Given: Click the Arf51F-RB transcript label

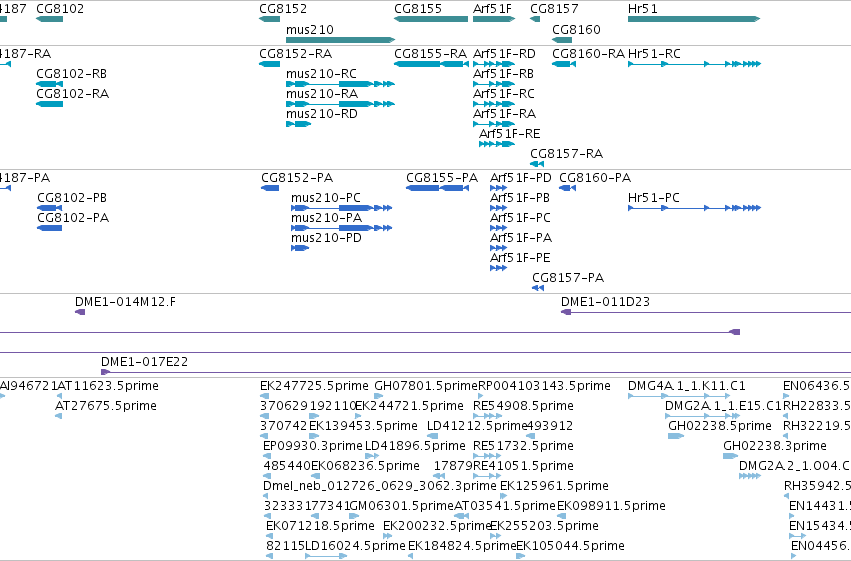Looking at the screenshot, I should point(504,74).
